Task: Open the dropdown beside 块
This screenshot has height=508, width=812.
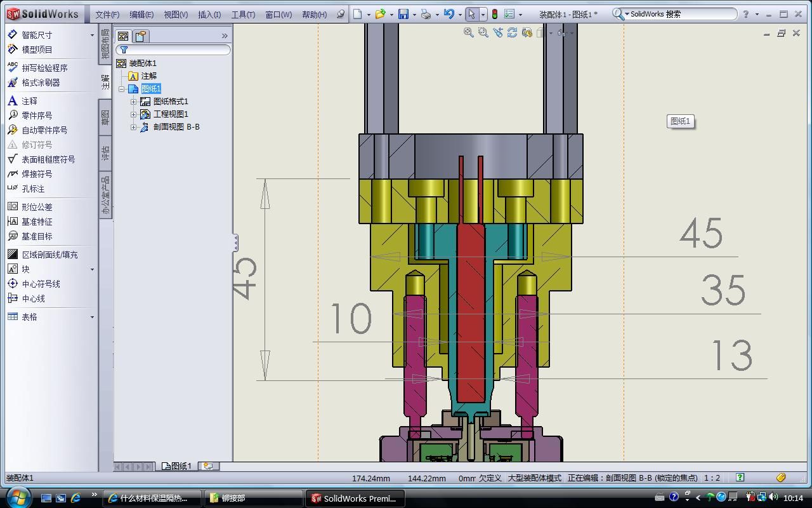Action: point(92,270)
